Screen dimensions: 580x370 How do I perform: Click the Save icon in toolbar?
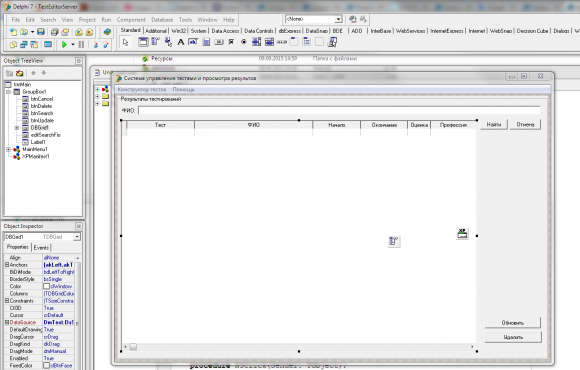[41, 32]
